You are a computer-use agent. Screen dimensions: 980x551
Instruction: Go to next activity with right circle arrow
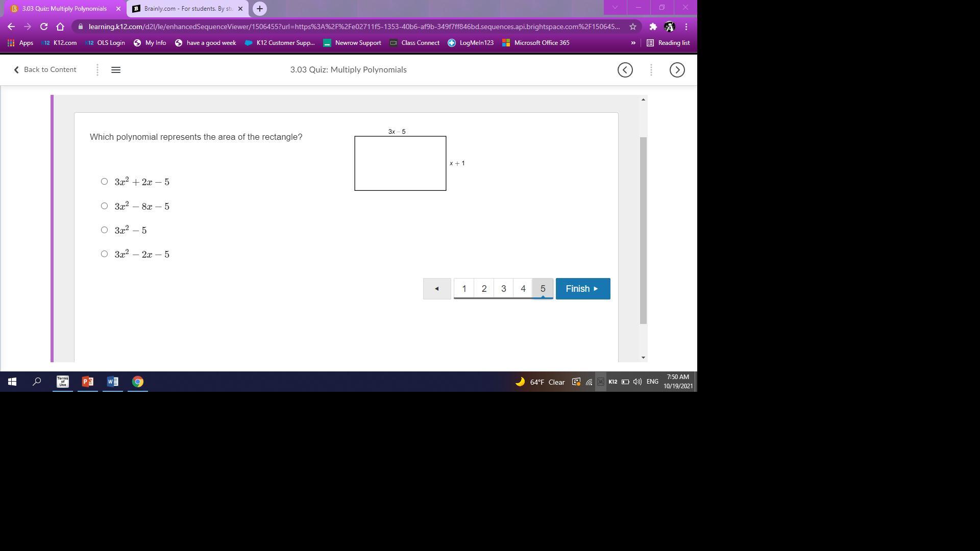point(677,70)
